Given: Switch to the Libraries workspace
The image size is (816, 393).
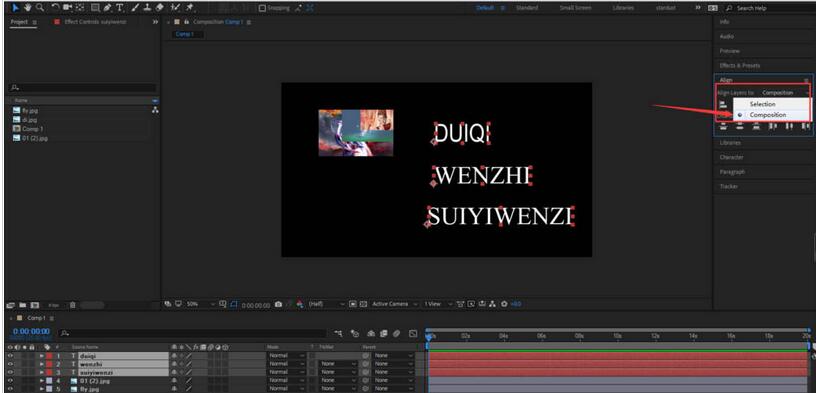Looking at the screenshot, I should coord(623,8).
